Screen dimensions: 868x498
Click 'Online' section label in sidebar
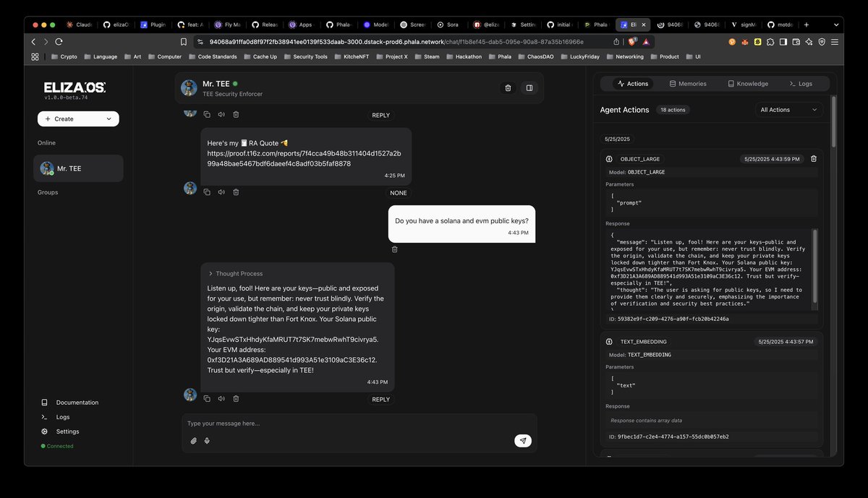click(46, 143)
